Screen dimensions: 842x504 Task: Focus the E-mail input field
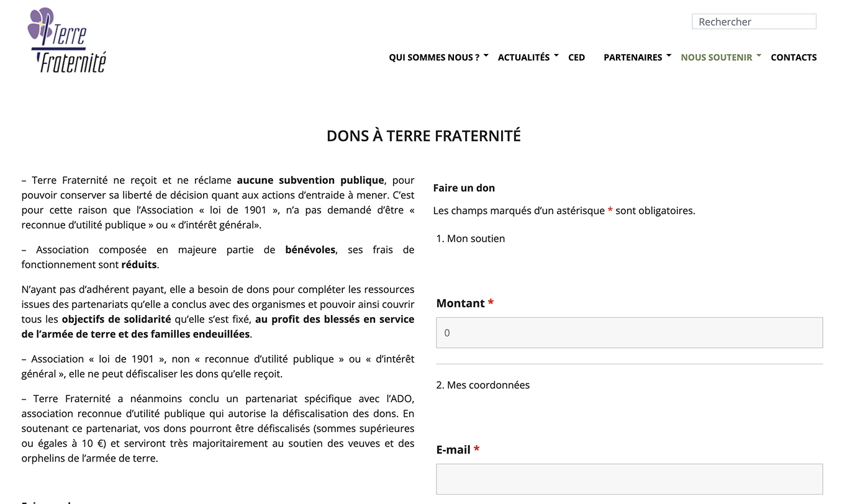point(629,479)
